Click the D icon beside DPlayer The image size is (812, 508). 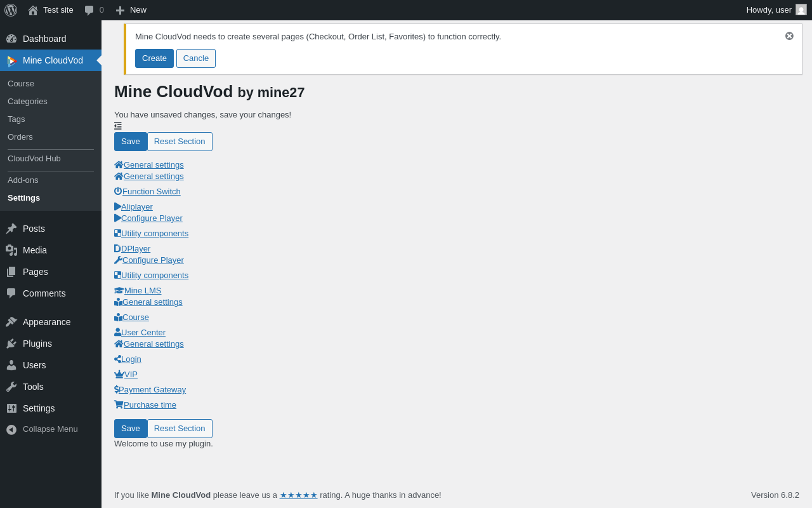(x=117, y=248)
